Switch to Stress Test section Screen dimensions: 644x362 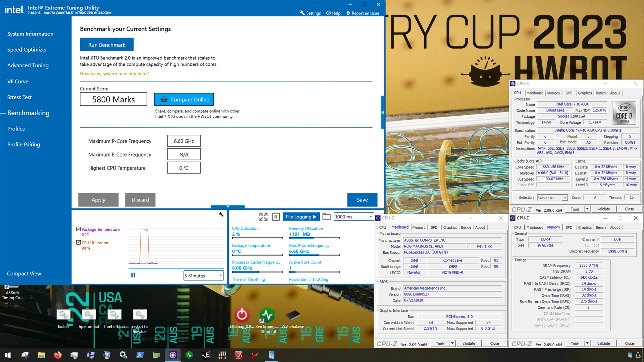tap(19, 97)
